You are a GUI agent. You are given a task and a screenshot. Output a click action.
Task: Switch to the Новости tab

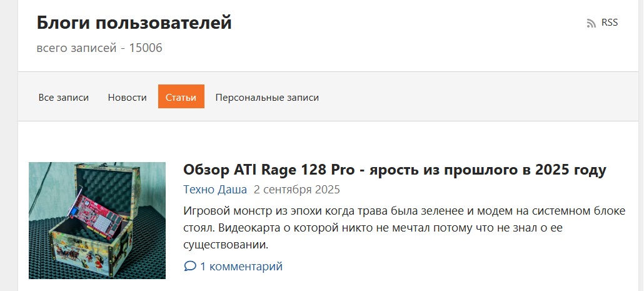(128, 98)
